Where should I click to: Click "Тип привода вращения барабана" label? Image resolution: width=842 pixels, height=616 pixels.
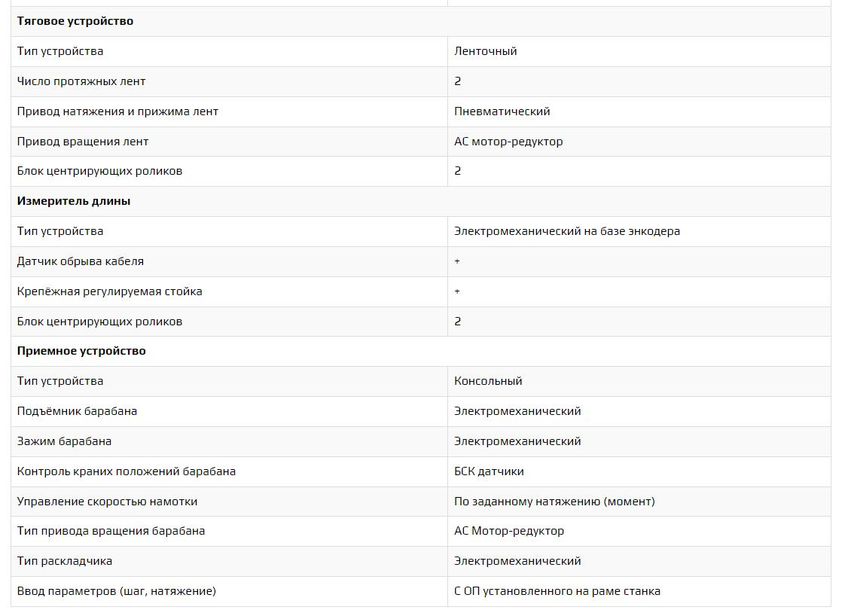(x=111, y=531)
